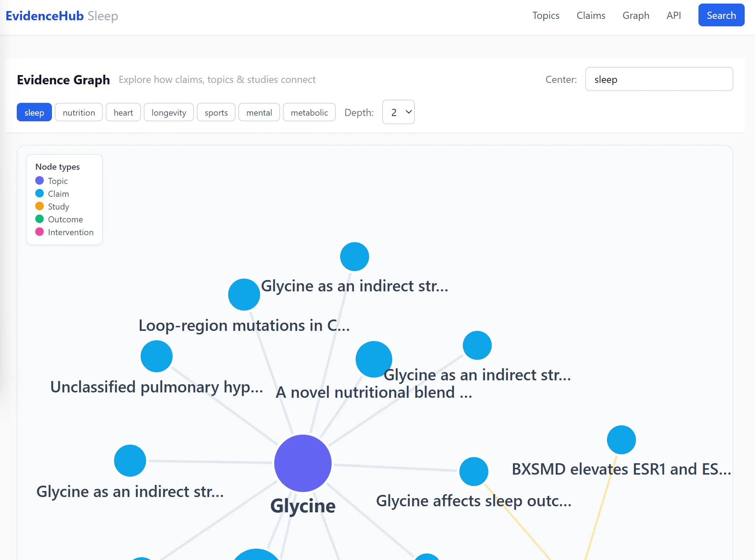Open the Claims nav link
This screenshot has width=755, height=560.
tap(591, 16)
